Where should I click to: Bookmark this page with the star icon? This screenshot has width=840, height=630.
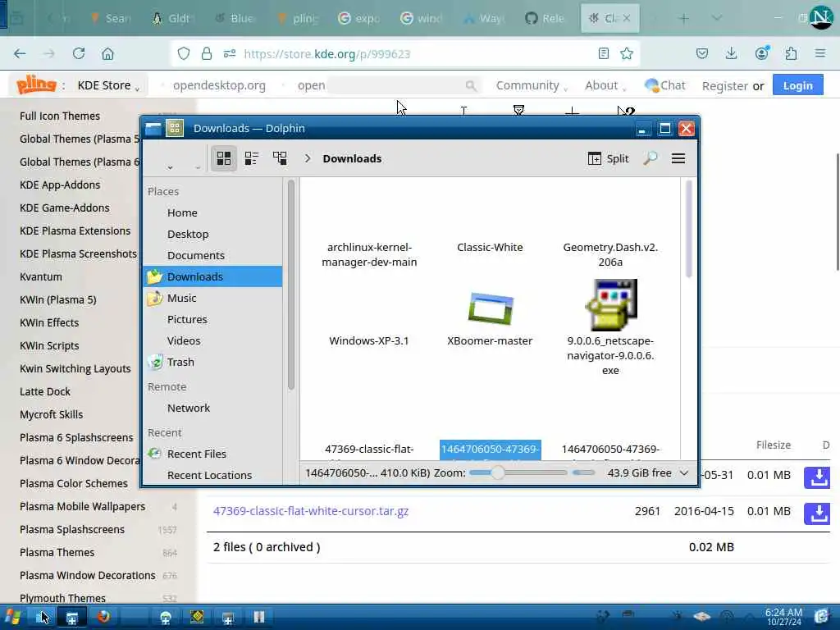(x=626, y=53)
